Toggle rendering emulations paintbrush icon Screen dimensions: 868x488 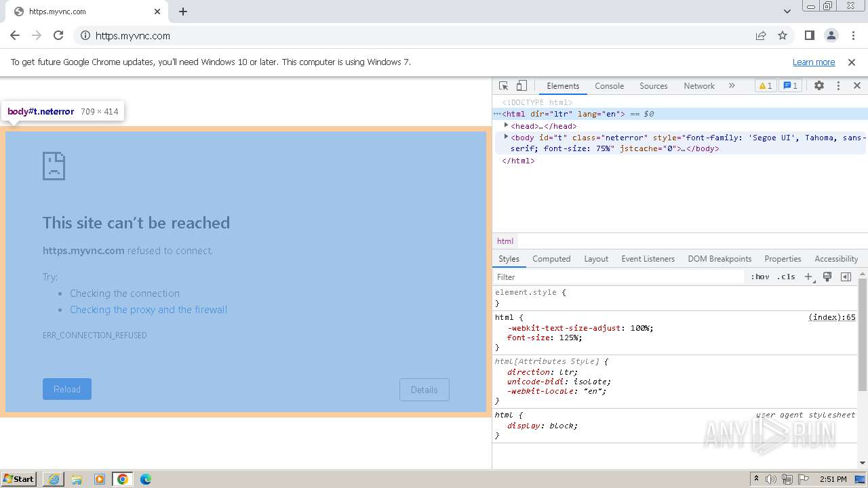pyautogui.click(x=827, y=277)
